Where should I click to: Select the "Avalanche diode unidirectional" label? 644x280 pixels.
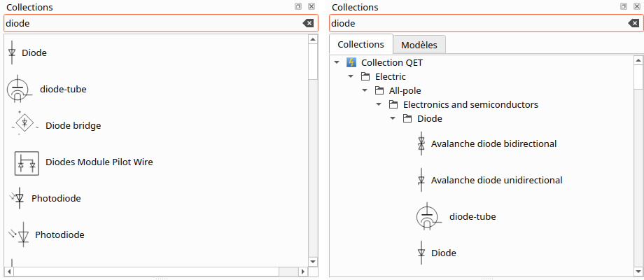pos(496,180)
